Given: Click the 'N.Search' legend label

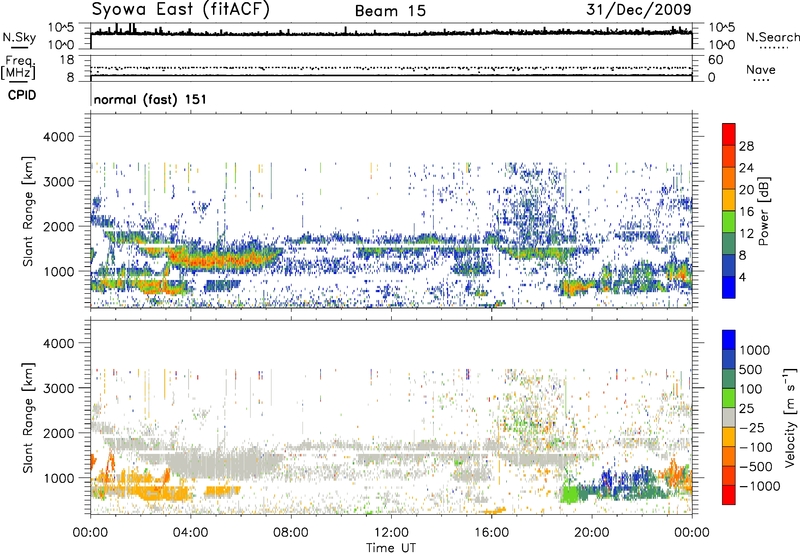Looking at the screenshot, I should 772,37.
